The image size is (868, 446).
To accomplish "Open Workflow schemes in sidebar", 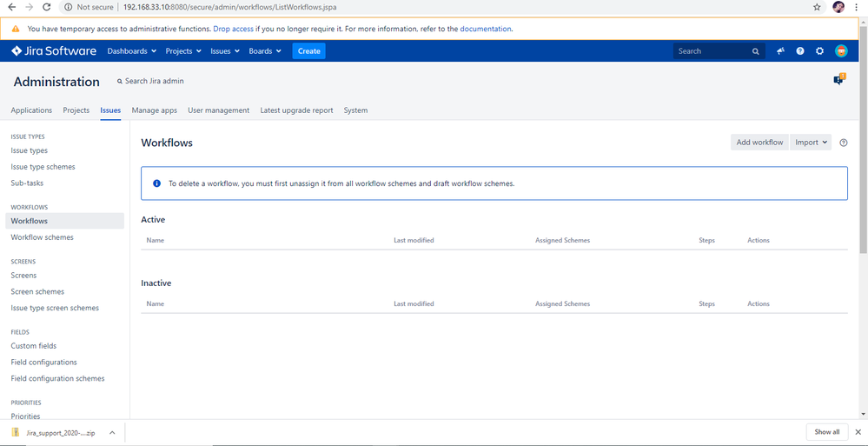I will (42, 237).
